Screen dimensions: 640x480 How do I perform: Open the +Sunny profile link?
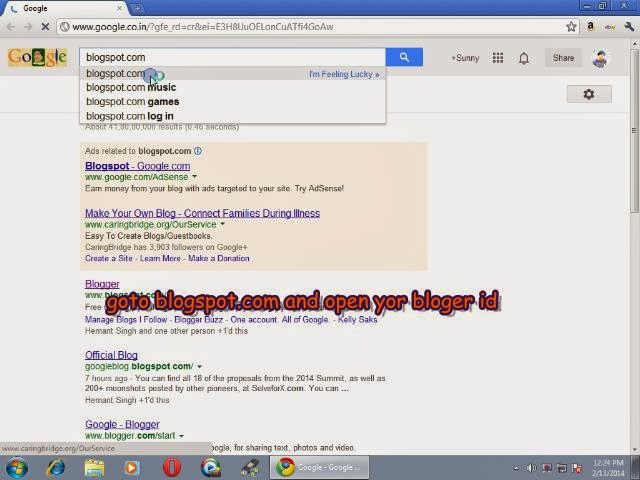(x=465, y=58)
